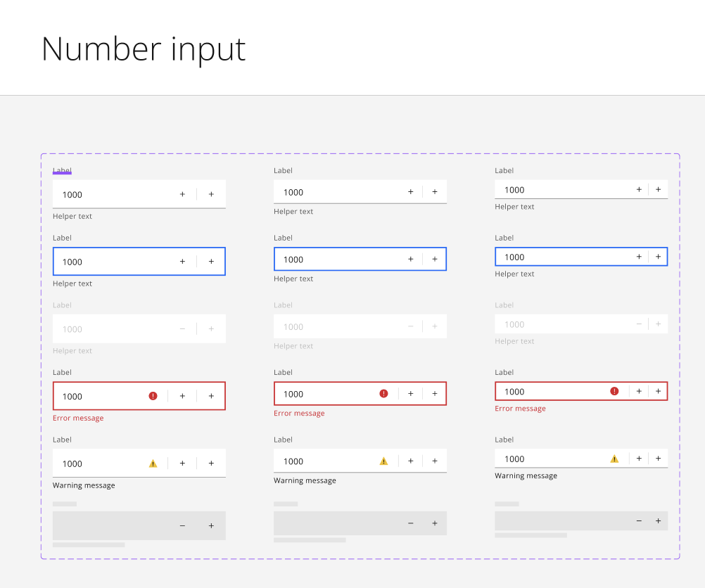Click the minus icon in the large skeleton input
The image size is (705, 588).
tap(182, 525)
